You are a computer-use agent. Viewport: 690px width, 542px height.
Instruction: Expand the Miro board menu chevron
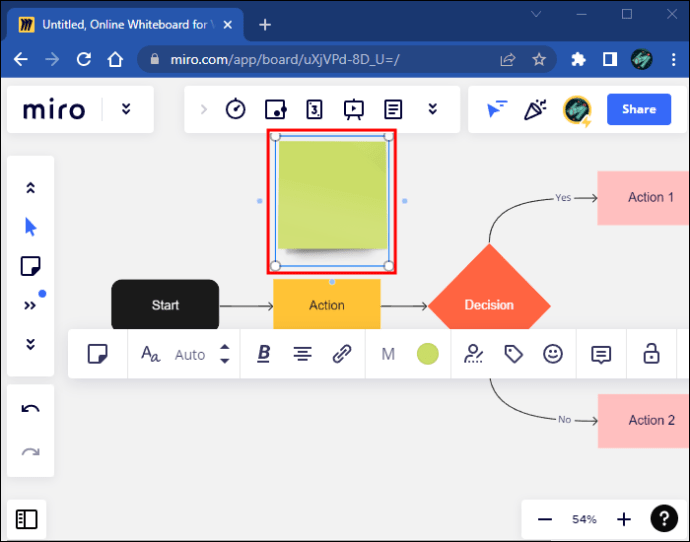(126, 109)
